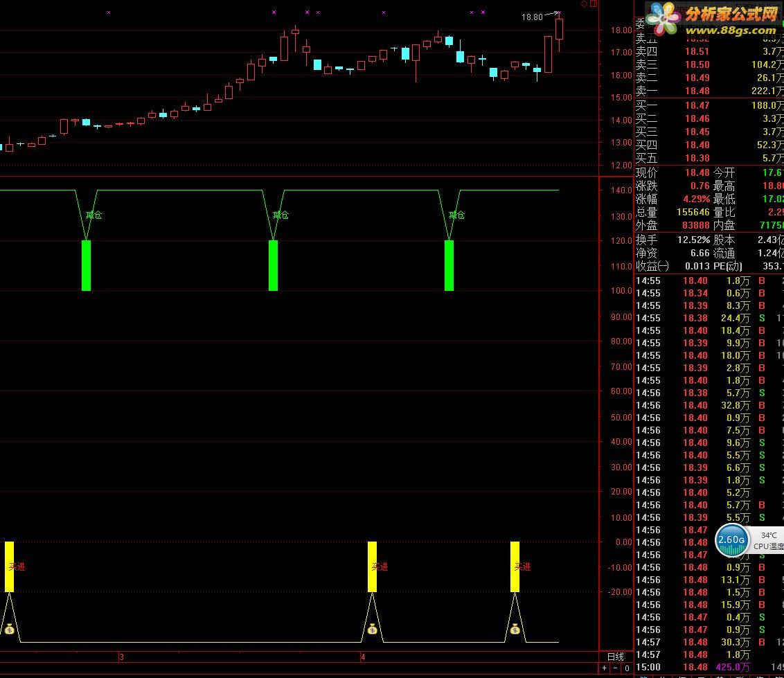
Task: Click the 总量 value 155646
Action: click(x=693, y=212)
